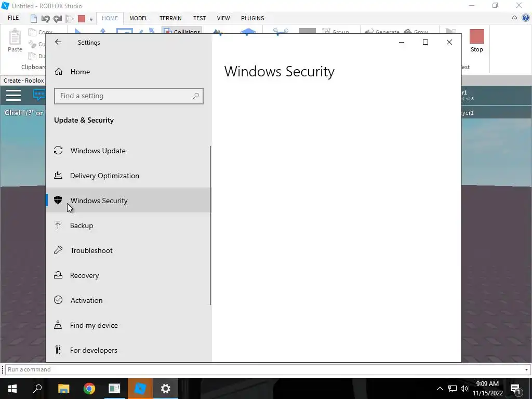Open ROBLOX Studio help icon

coord(526,18)
